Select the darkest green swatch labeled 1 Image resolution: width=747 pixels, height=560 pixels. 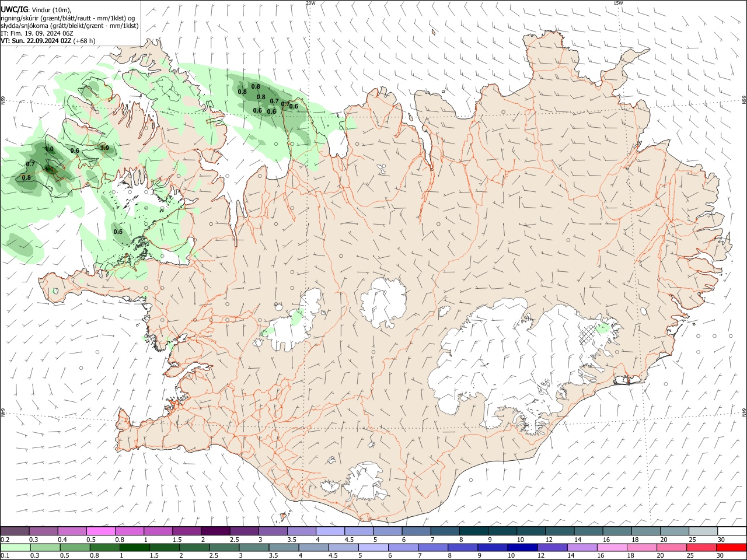134,547
